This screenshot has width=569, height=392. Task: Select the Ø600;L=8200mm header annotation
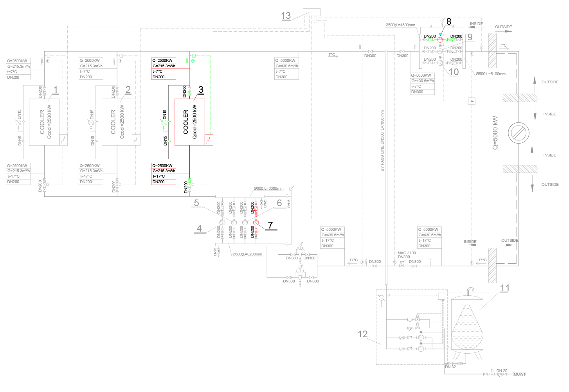247,254
